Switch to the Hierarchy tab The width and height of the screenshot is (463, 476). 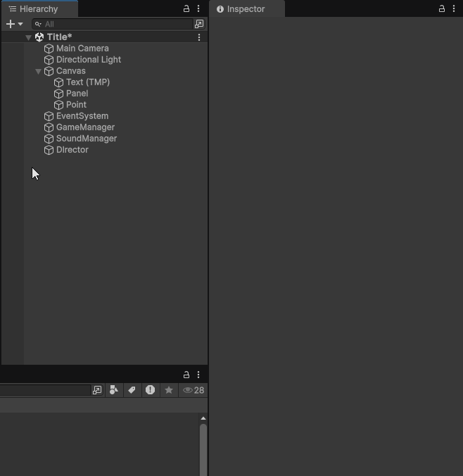[x=39, y=9]
